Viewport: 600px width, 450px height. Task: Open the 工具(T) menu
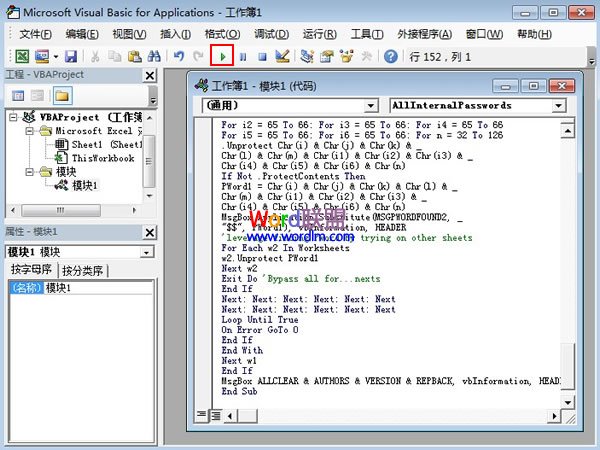(x=367, y=34)
